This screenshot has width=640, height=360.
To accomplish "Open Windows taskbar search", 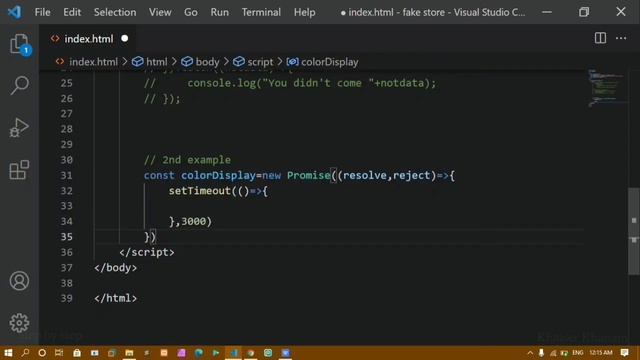I will [25, 353].
